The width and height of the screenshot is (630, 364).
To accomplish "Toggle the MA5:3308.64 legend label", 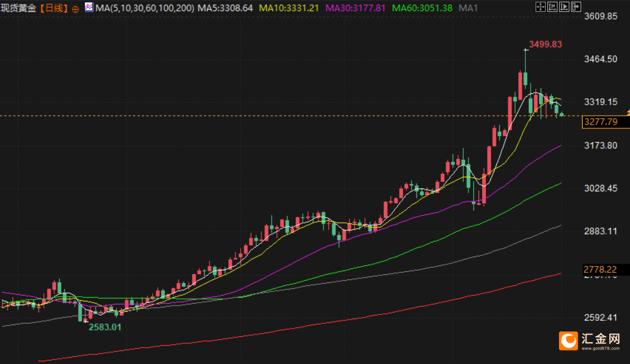I will click(225, 8).
